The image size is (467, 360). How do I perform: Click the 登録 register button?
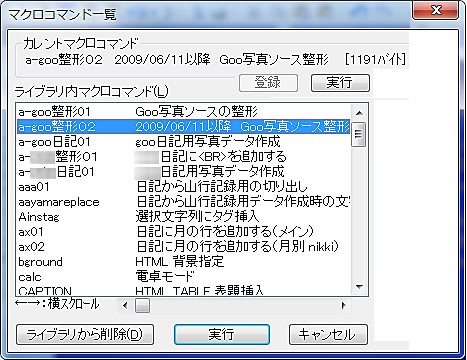point(268,83)
